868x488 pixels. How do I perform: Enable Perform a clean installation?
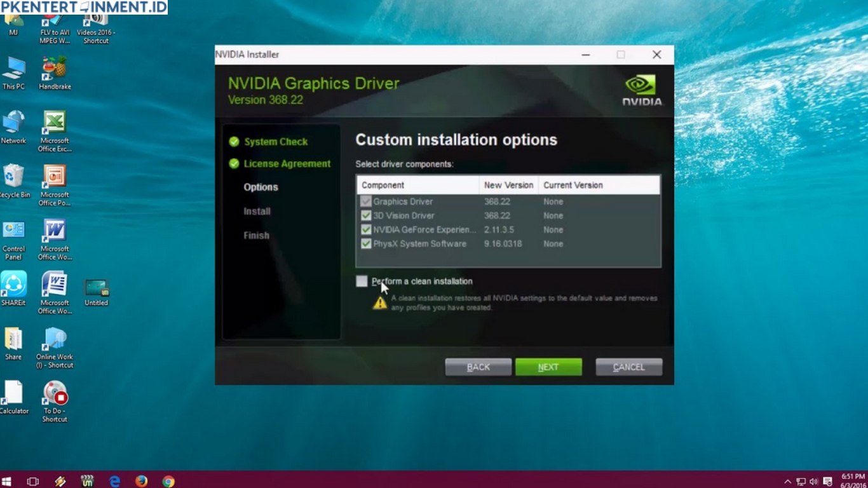pyautogui.click(x=362, y=281)
